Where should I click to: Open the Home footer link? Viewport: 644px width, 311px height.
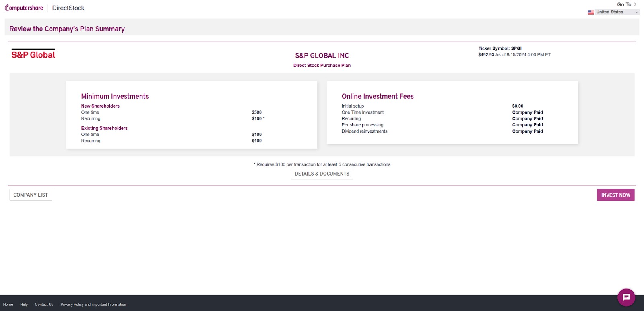coord(8,305)
